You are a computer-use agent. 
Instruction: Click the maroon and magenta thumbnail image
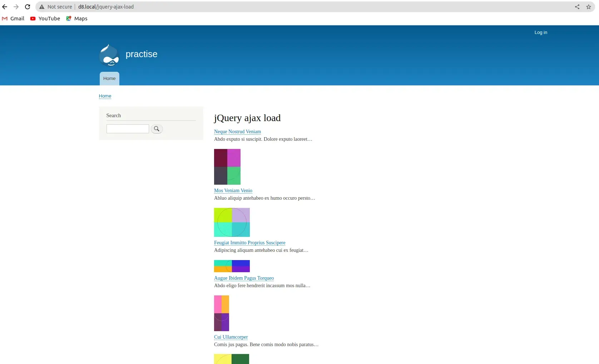coord(227,167)
